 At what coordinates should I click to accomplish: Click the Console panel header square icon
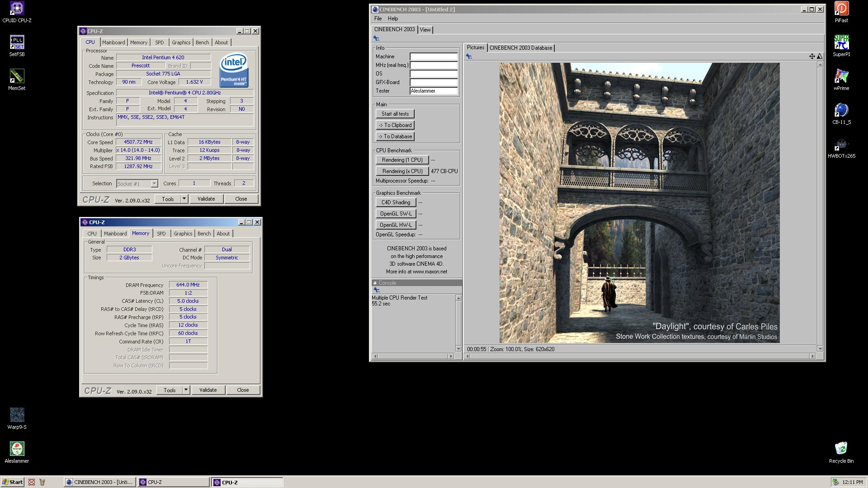(375, 283)
